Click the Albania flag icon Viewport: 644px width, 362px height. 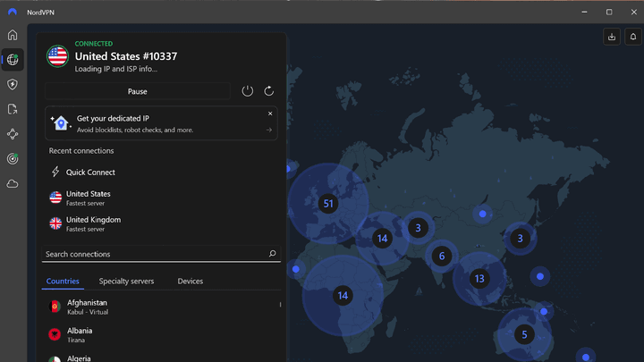tap(55, 334)
